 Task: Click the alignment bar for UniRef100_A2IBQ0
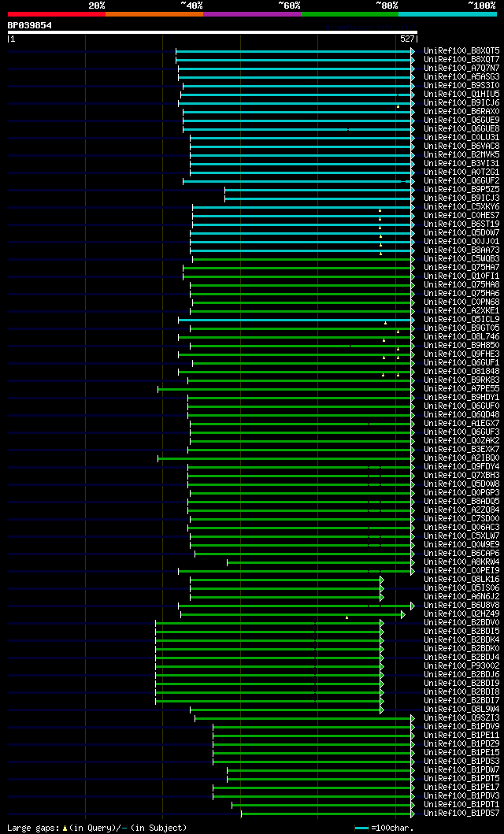(x=286, y=459)
